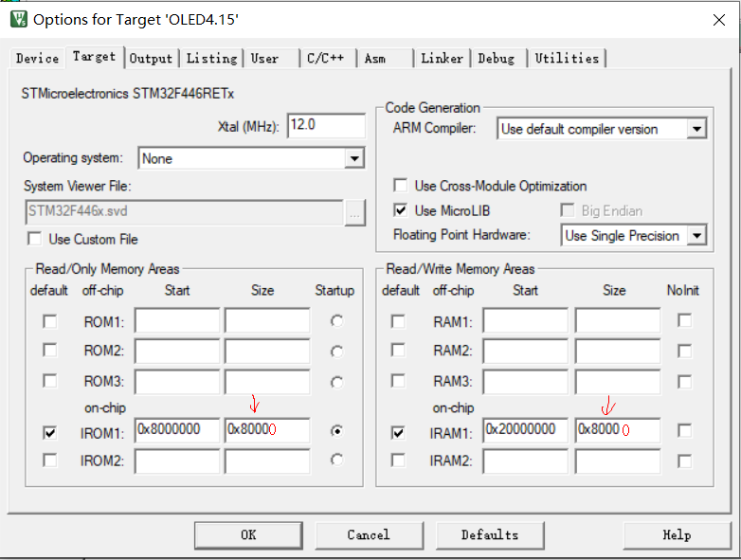Check the RAM3 default checkbox
The height and width of the screenshot is (560, 741).
click(398, 380)
